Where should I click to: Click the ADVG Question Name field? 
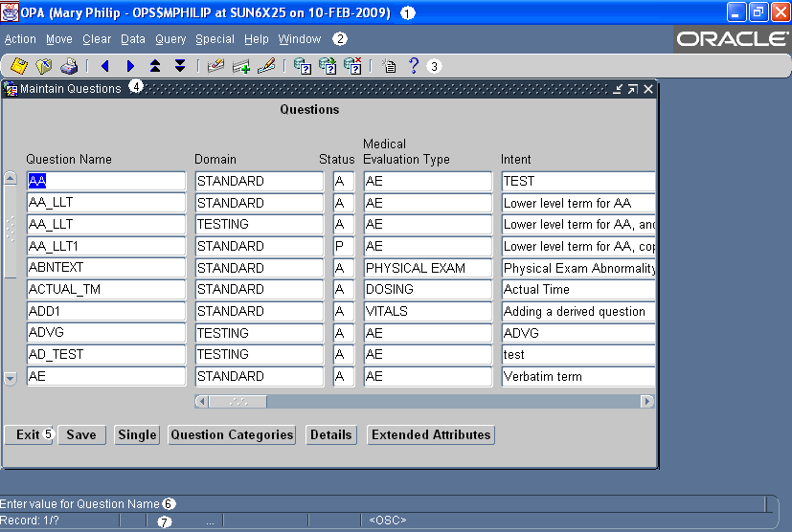coord(106,333)
